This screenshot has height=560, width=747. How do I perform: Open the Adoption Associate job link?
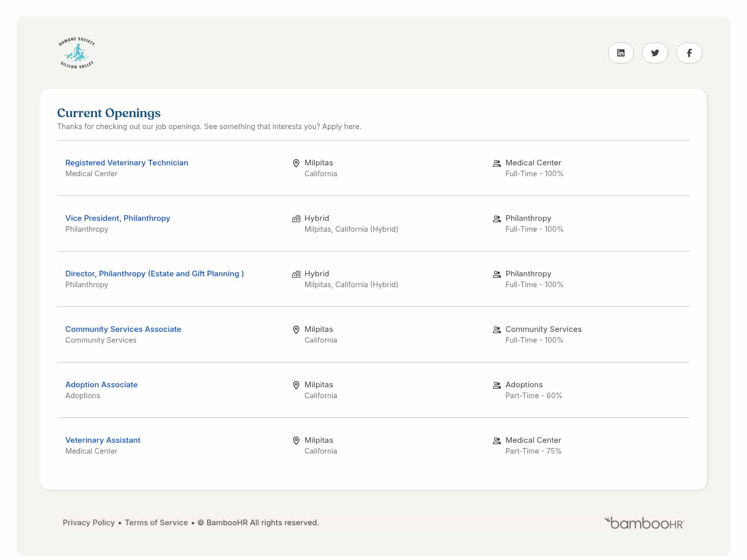pyautogui.click(x=101, y=385)
